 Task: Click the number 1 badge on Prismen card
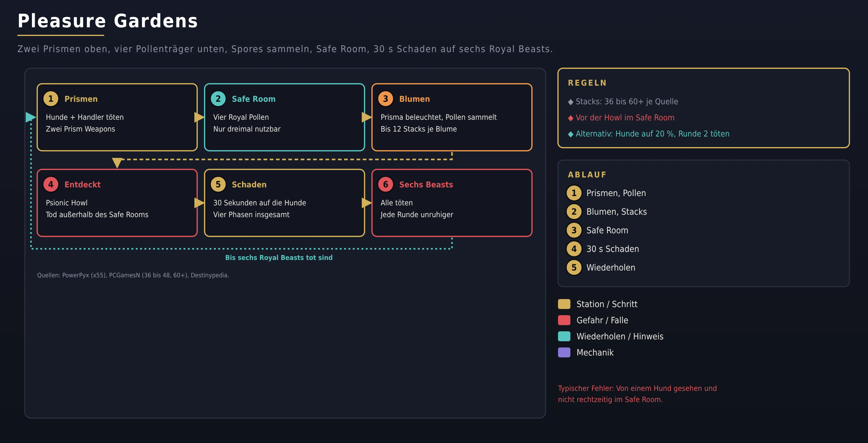tap(51, 99)
